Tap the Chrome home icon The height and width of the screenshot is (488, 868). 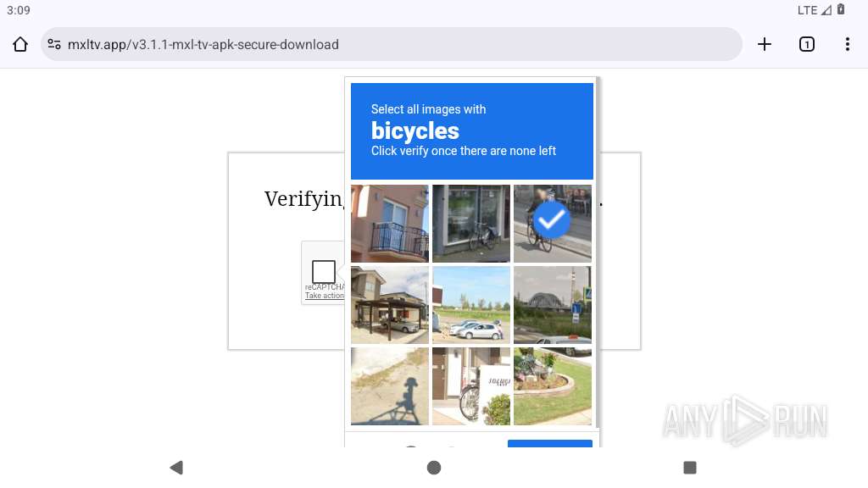(20, 44)
